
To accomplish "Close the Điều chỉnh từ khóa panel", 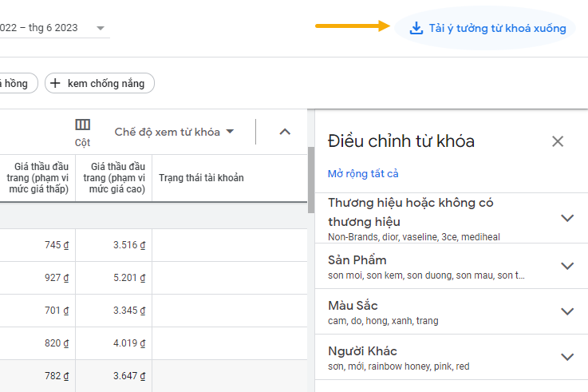I will (x=558, y=141).
